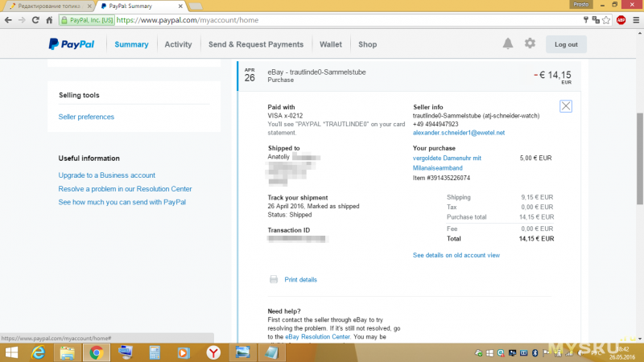The width and height of the screenshot is (644, 362).
Task: Click the Selling tools heading
Action: coord(79,95)
